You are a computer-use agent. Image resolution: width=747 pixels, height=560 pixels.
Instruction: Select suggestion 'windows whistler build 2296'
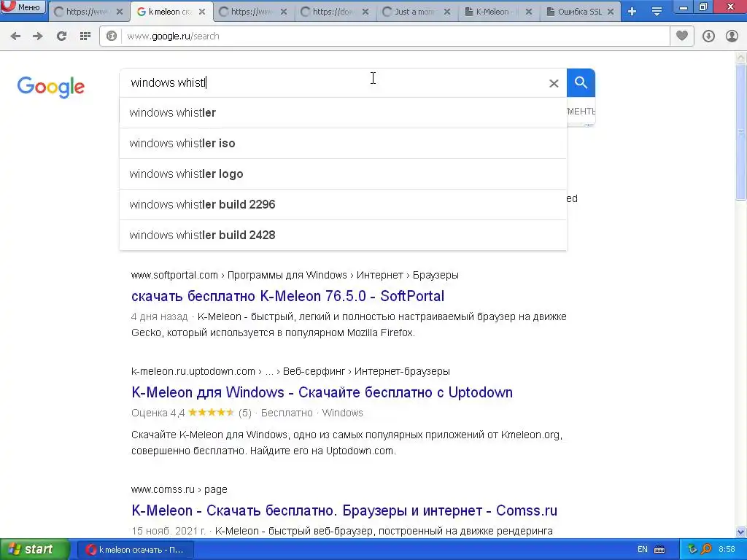point(343,204)
